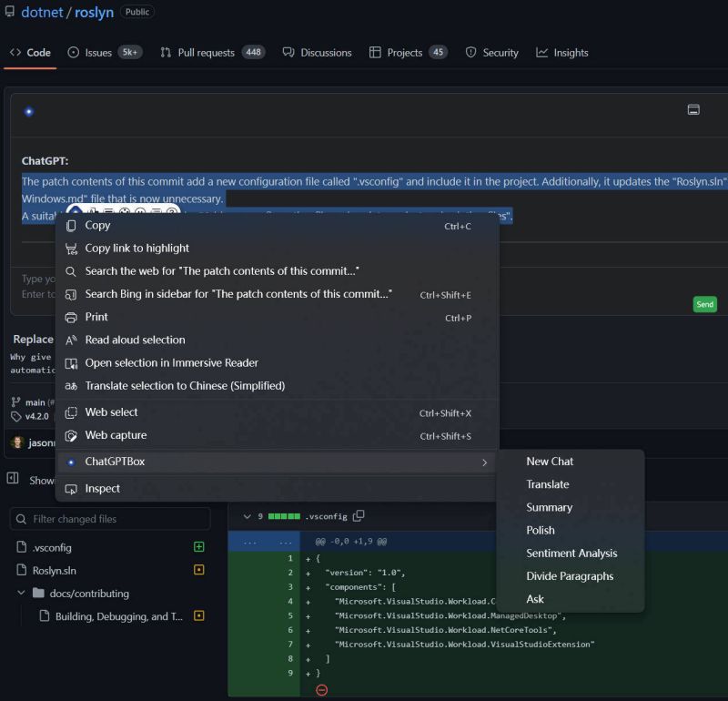
Task: Open Insights using the graph icon
Action: tap(541, 52)
